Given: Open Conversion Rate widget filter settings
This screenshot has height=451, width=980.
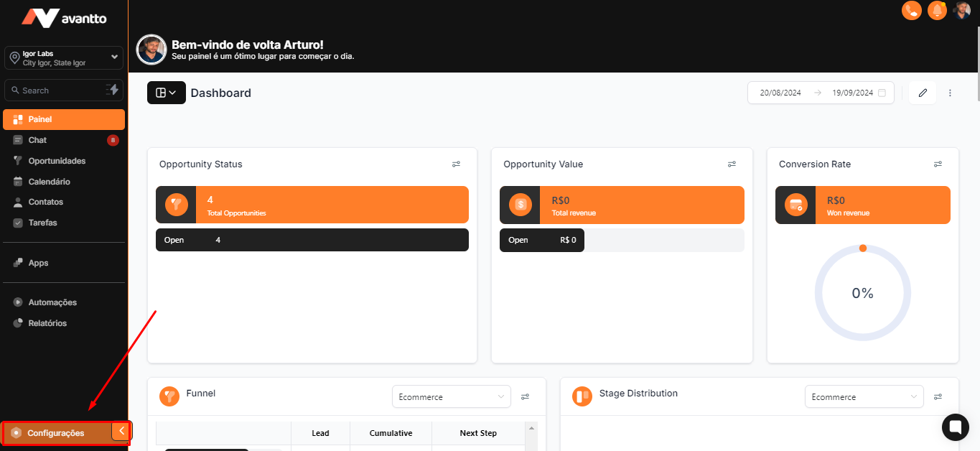Looking at the screenshot, I should pyautogui.click(x=938, y=164).
